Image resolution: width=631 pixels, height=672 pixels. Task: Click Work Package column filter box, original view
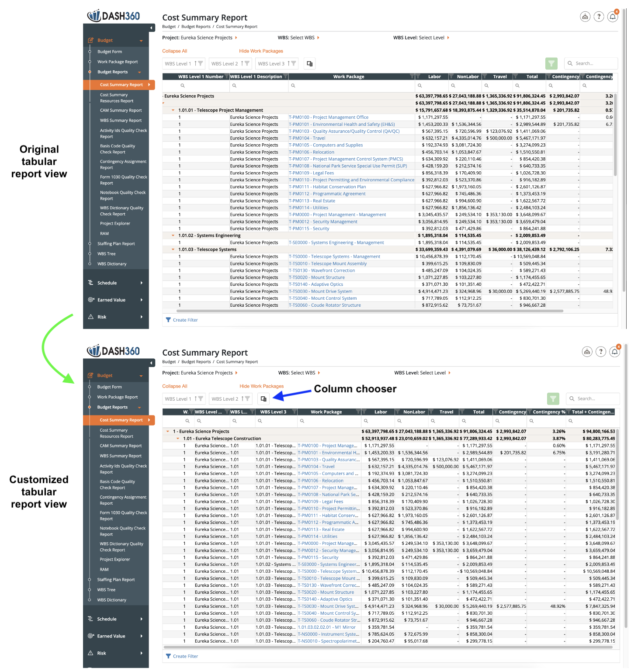coord(352,86)
